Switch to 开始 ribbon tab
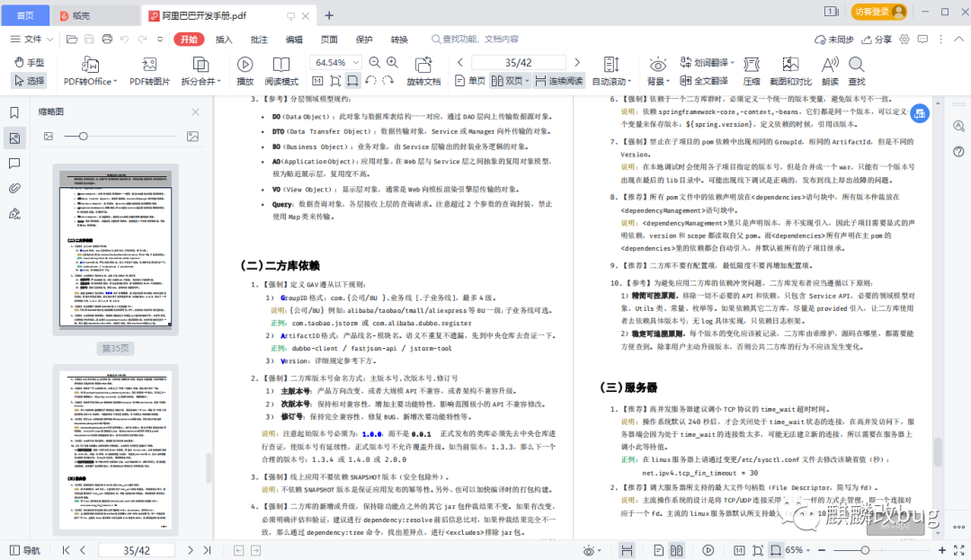The image size is (971, 560). (x=189, y=39)
